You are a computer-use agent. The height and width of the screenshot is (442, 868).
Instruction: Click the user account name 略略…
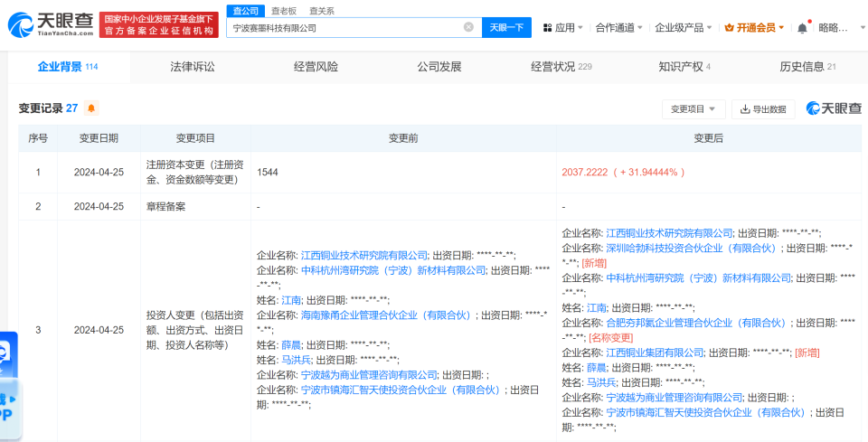click(833, 28)
